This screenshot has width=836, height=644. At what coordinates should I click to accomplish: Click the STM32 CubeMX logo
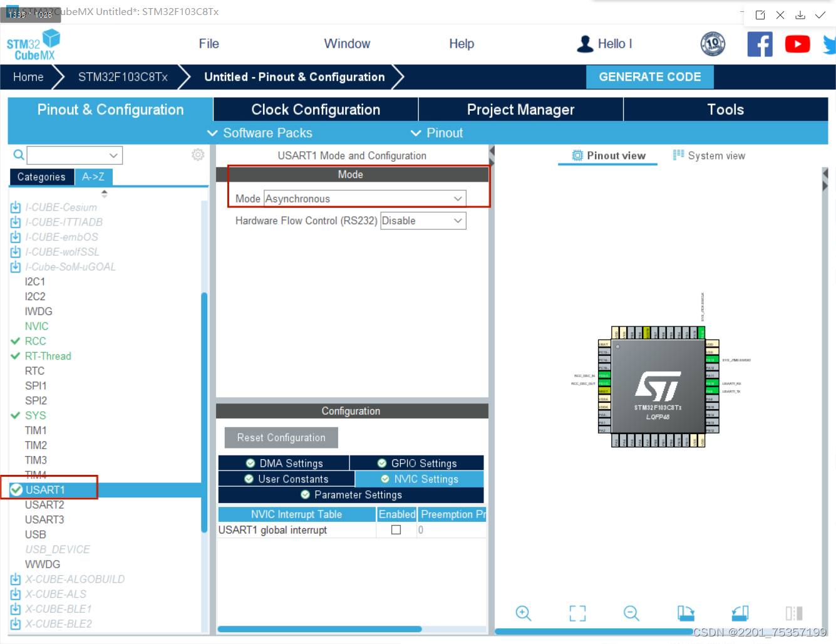pos(33,45)
